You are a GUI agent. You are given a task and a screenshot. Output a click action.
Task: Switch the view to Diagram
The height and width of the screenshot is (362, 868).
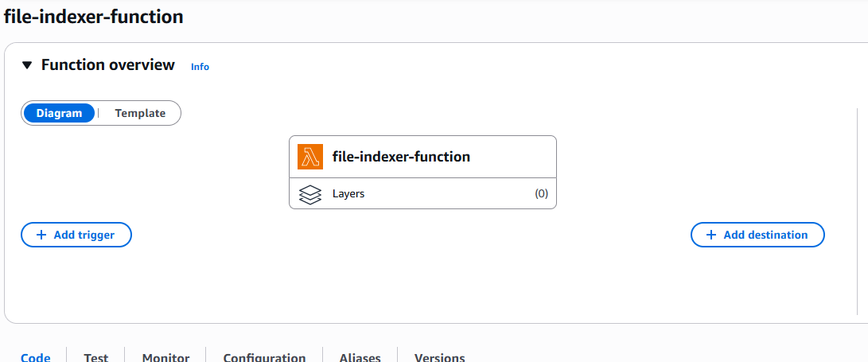click(x=59, y=113)
